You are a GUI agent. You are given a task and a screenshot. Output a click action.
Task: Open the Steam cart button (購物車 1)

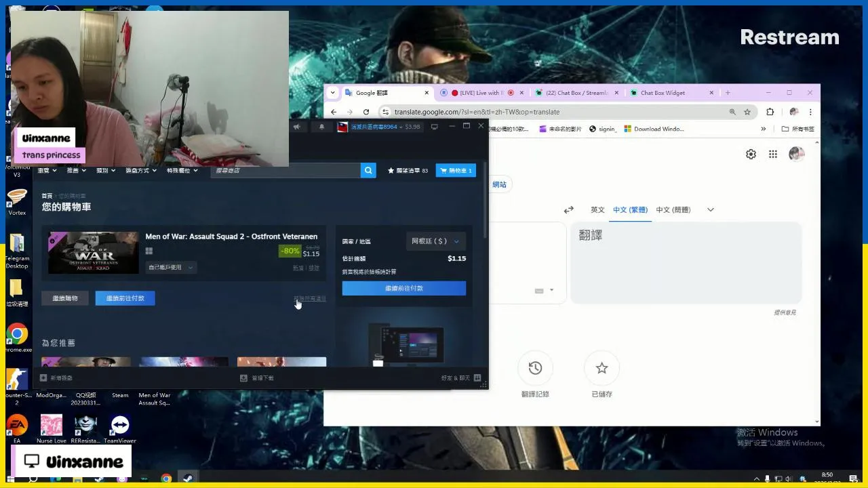click(x=456, y=171)
